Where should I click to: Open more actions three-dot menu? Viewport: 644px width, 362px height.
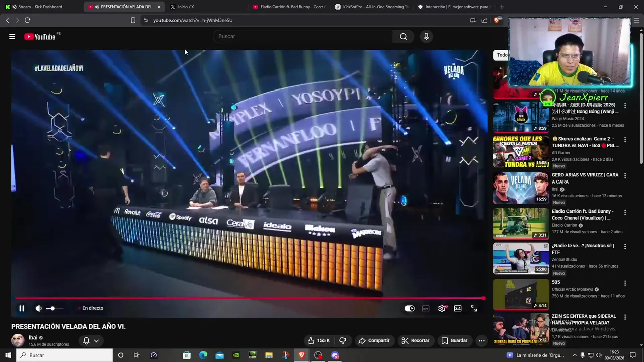481,341
